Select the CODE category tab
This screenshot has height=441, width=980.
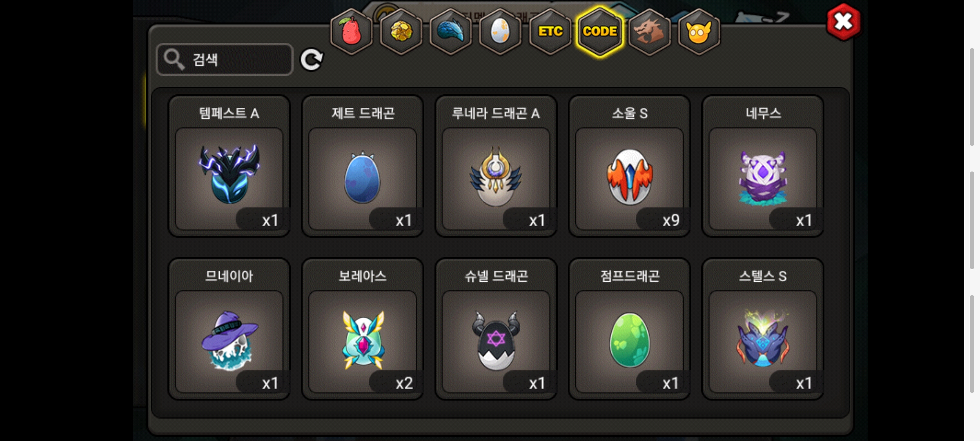(x=600, y=32)
